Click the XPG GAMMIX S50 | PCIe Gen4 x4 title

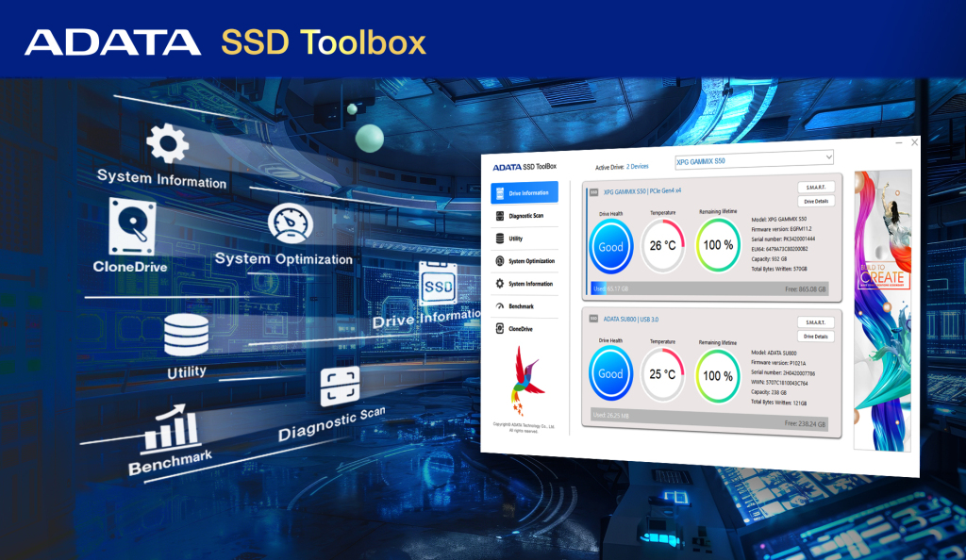[x=641, y=191]
